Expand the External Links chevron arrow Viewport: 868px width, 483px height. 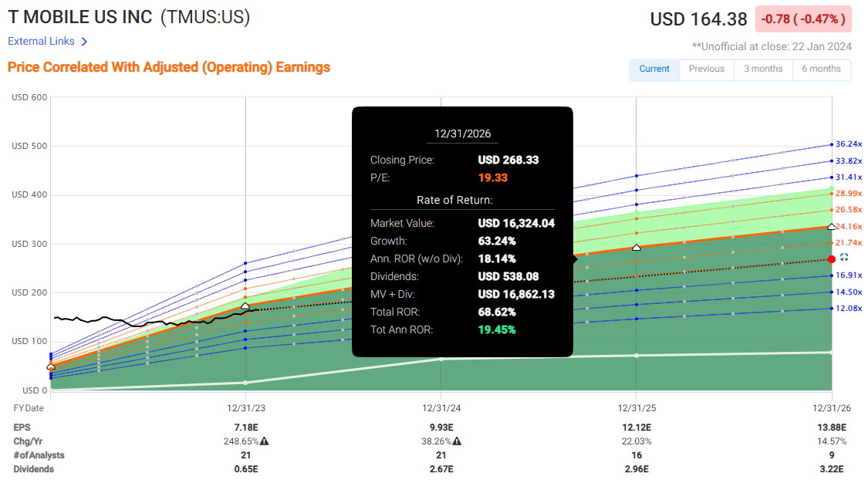(x=84, y=42)
